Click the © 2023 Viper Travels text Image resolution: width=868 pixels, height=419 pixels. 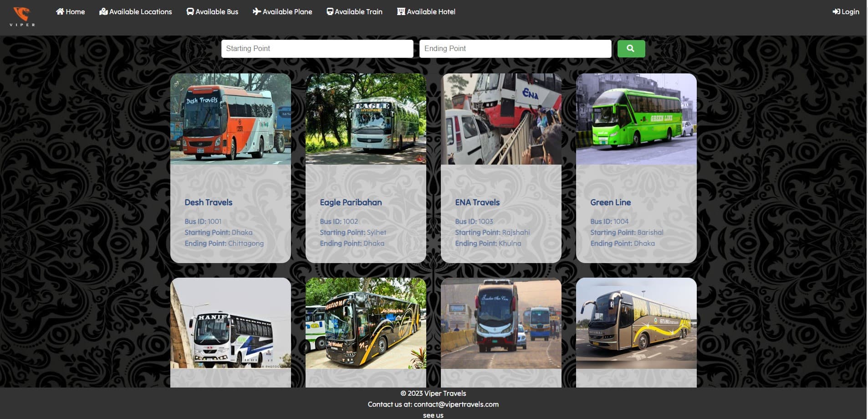coord(433,393)
